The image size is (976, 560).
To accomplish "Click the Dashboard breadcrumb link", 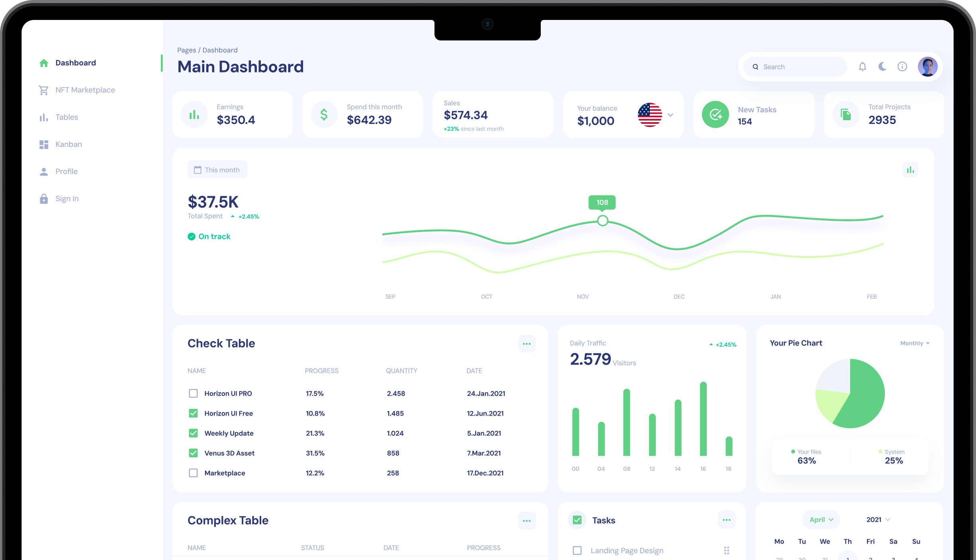I will pos(220,50).
